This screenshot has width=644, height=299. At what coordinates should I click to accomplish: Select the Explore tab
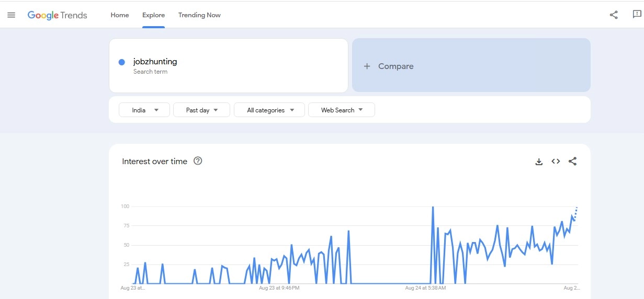(x=153, y=15)
